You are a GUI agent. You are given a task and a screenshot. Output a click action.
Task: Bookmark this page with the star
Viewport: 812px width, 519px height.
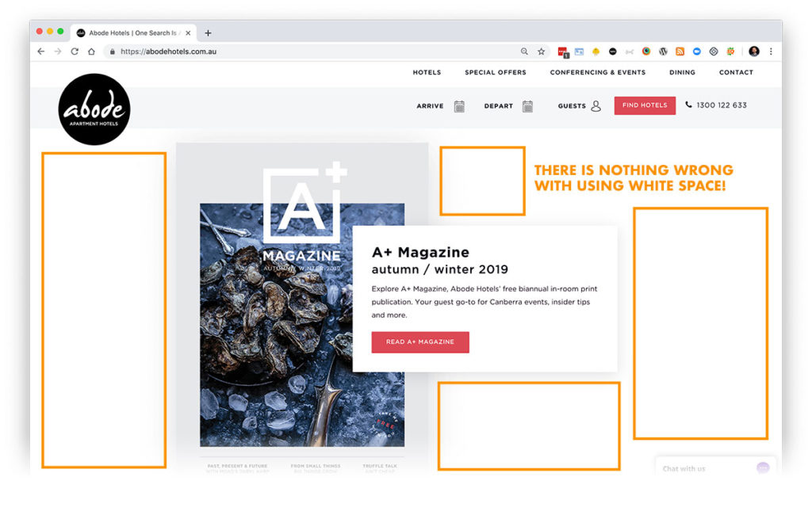point(541,52)
